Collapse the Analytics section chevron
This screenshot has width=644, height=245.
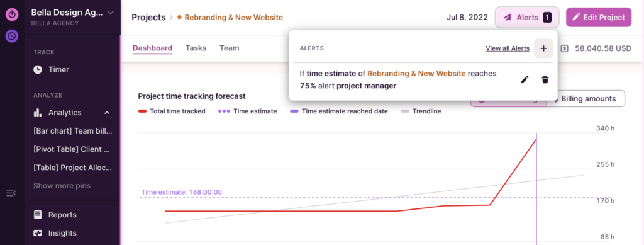[107, 113]
